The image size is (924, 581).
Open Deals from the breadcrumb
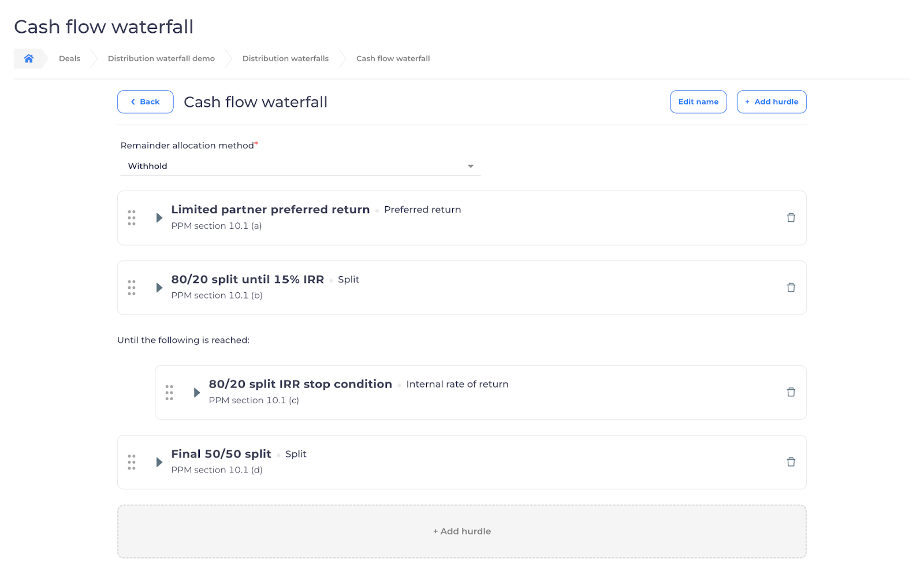point(69,58)
